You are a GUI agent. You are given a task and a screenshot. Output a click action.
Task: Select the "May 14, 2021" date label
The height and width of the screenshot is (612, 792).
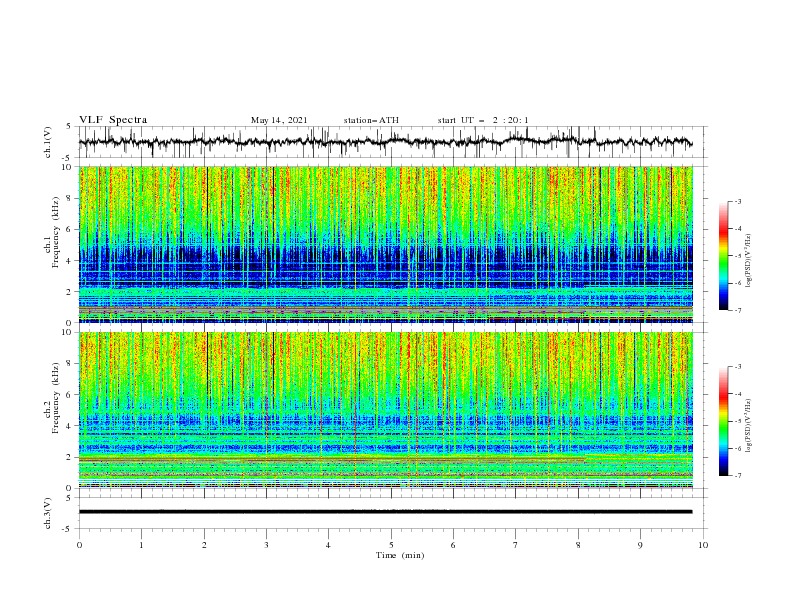pos(279,120)
